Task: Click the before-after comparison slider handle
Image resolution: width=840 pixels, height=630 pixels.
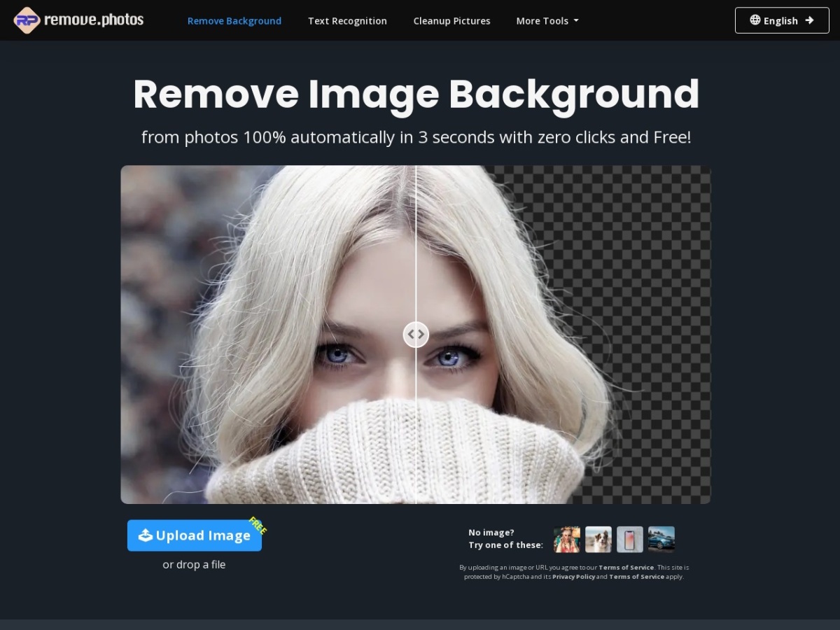Action: [x=416, y=334]
